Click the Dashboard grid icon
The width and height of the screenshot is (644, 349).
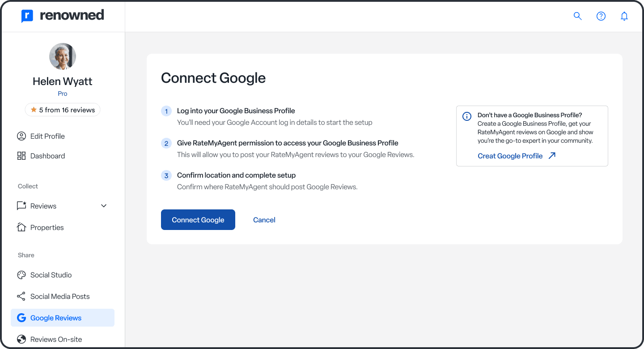[x=21, y=156]
